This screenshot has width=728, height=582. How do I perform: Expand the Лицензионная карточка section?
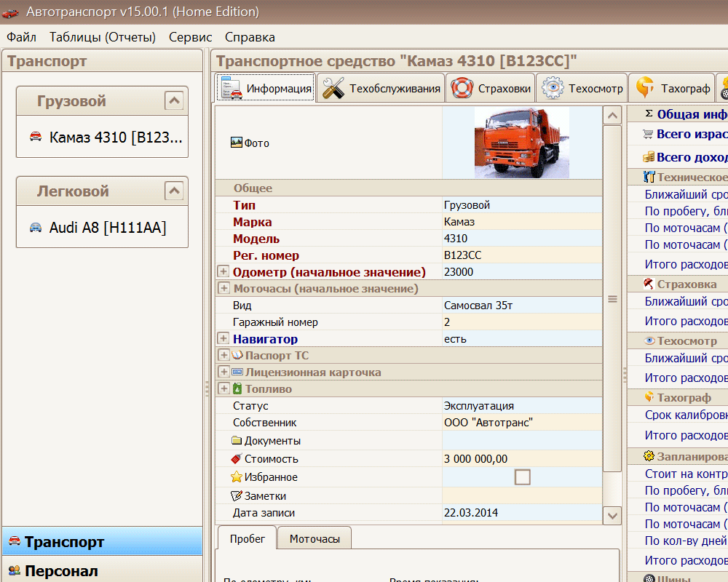click(223, 371)
